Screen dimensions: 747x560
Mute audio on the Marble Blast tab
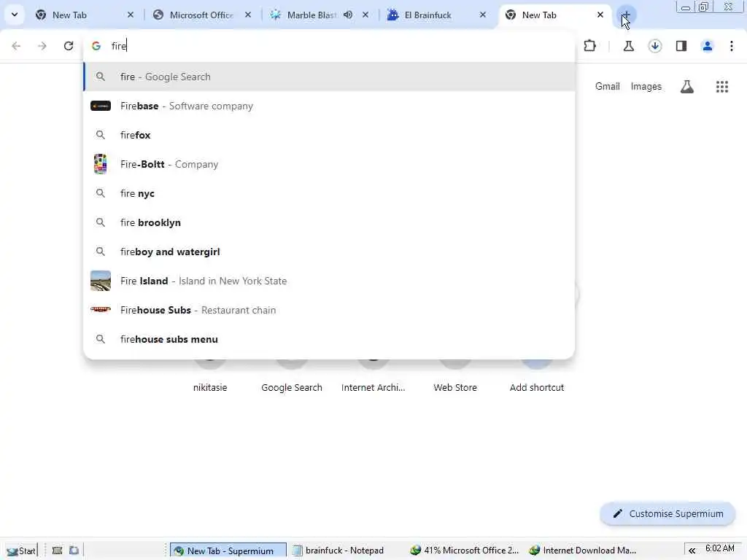coord(348,15)
